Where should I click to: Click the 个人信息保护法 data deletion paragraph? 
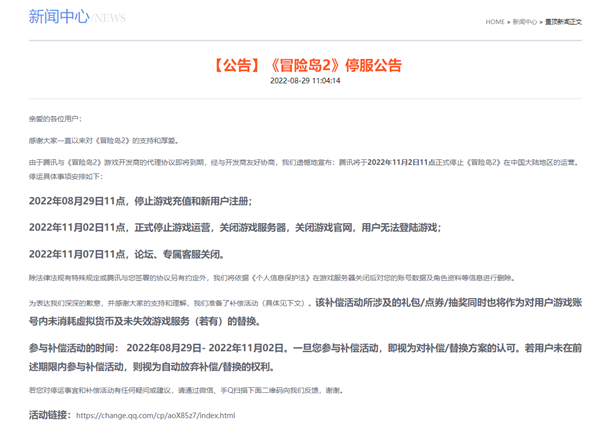tap(272, 278)
